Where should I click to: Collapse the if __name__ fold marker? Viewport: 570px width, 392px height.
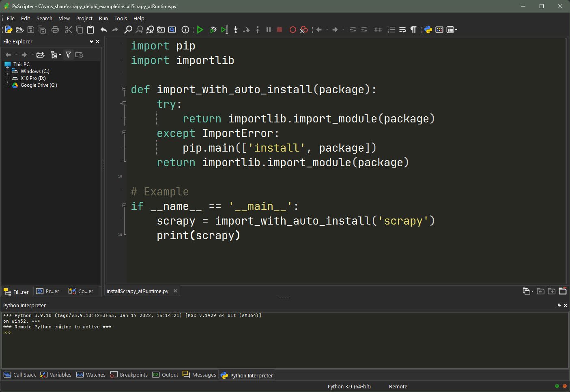click(124, 206)
